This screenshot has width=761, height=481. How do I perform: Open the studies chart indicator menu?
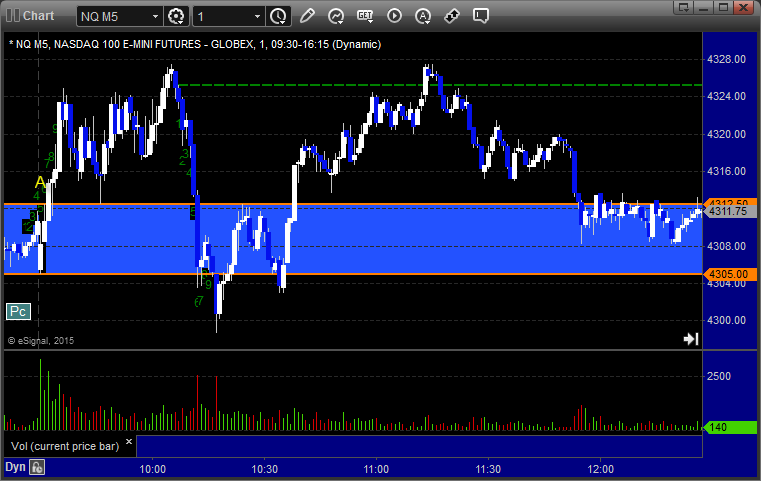(336, 16)
